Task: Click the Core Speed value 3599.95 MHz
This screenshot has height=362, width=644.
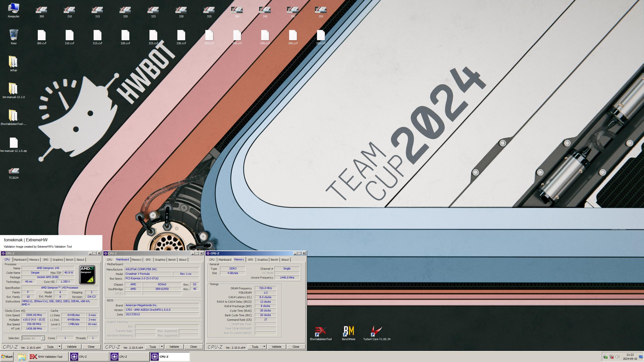Action: pyautogui.click(x=34, y=315)
